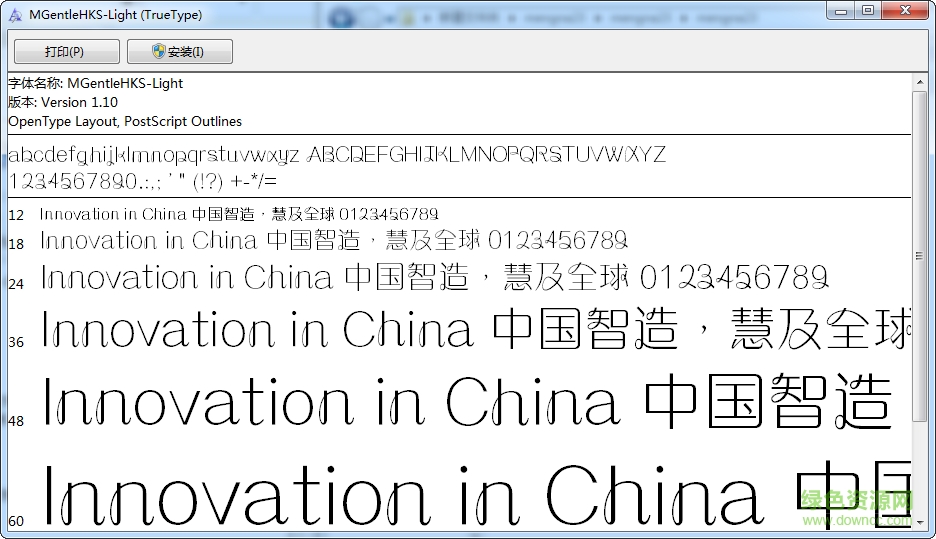Maximize the font viewer window
The width and height of the screenshot is (936, 539).
point(868,10)
